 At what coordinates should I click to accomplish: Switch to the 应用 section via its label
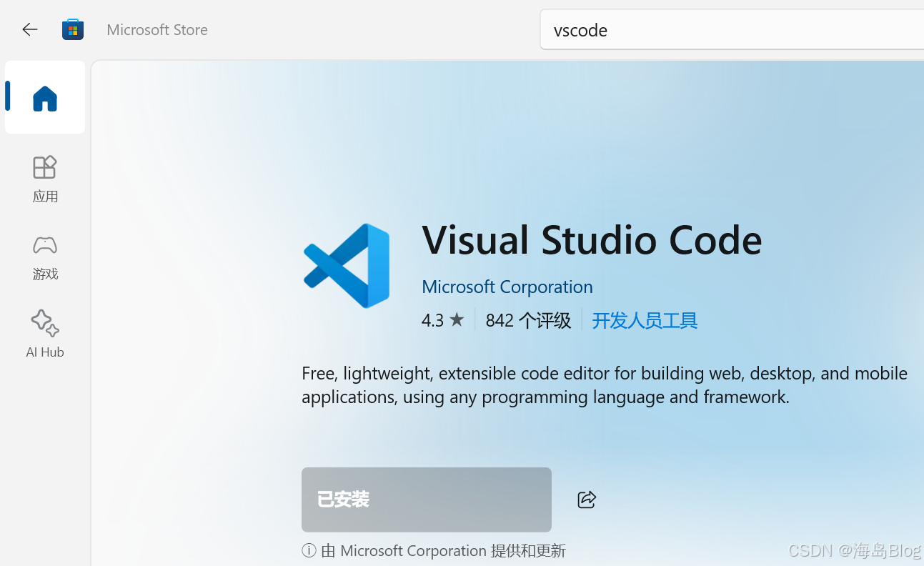44,197
